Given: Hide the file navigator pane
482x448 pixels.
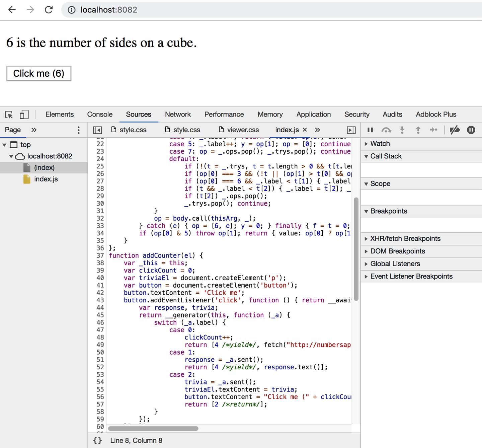Looking at the screenshot, I should tap(97, 130).
